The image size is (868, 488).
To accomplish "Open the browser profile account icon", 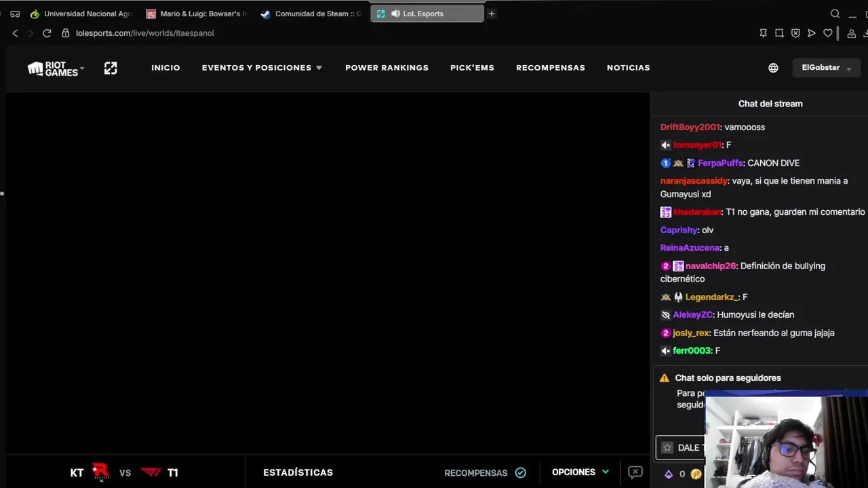I will click(852, 33).
